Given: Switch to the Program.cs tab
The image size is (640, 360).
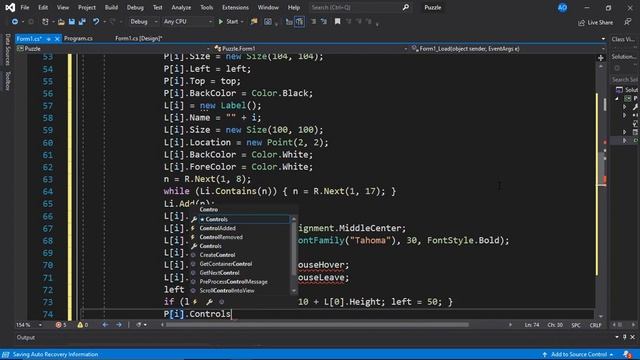Looking at the screenshot, I should 78,38.
